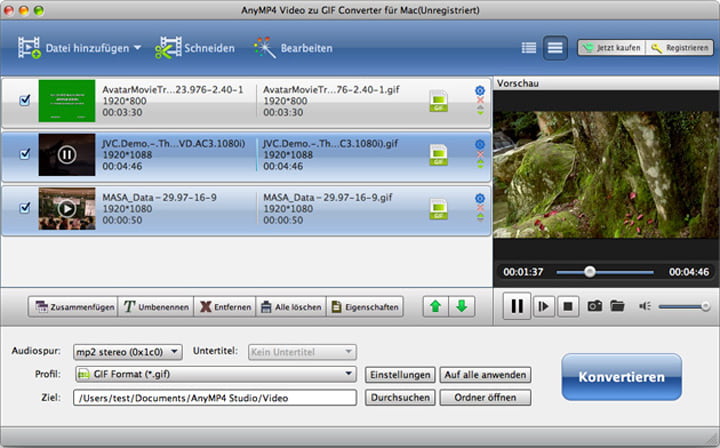Click the Einstellungen button
Viewport: 720px width, 448px height.
tap(400, 375)
